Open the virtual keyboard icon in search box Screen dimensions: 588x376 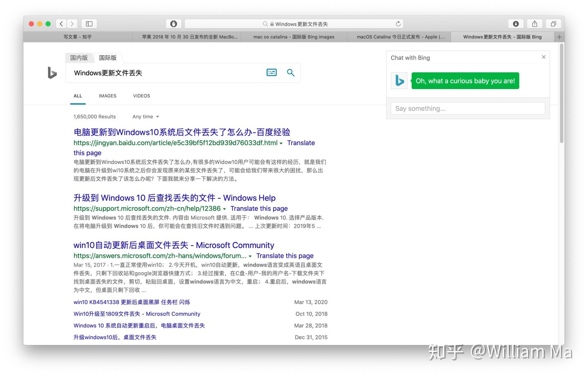point(271,72)
